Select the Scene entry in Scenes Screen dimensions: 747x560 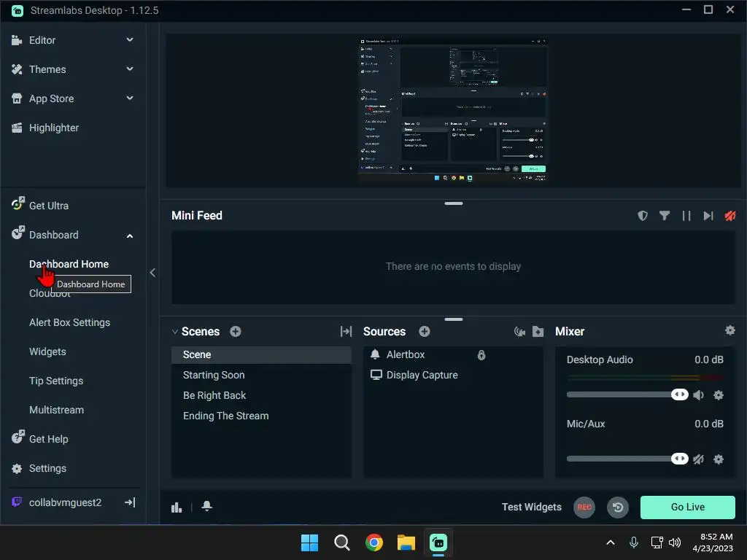(261, 355)
